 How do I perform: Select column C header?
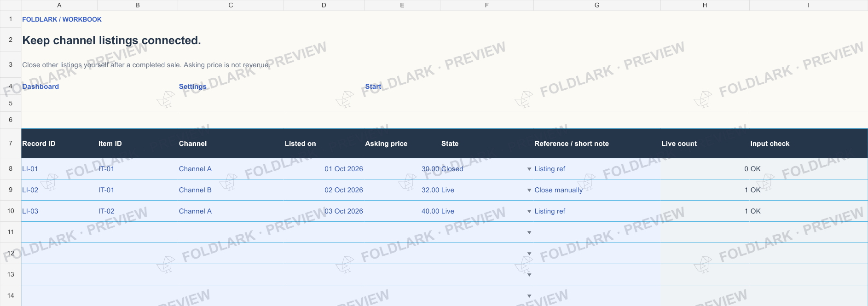(231, 5)
